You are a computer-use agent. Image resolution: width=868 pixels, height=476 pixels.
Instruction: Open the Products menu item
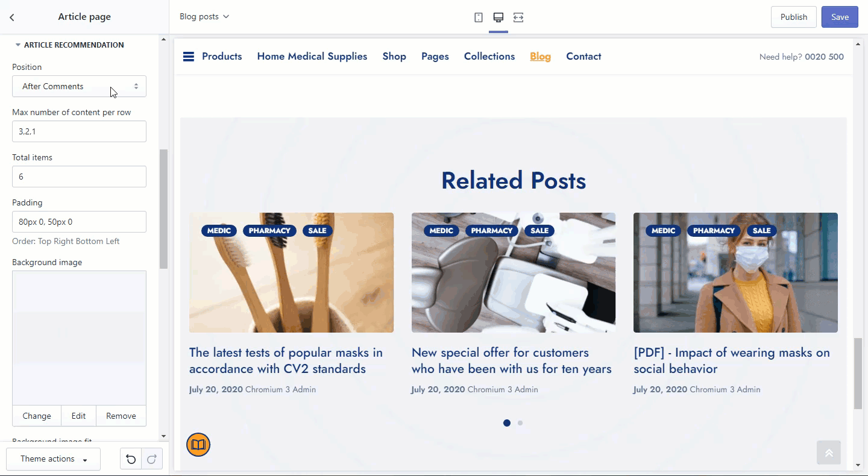click(222, 57)
